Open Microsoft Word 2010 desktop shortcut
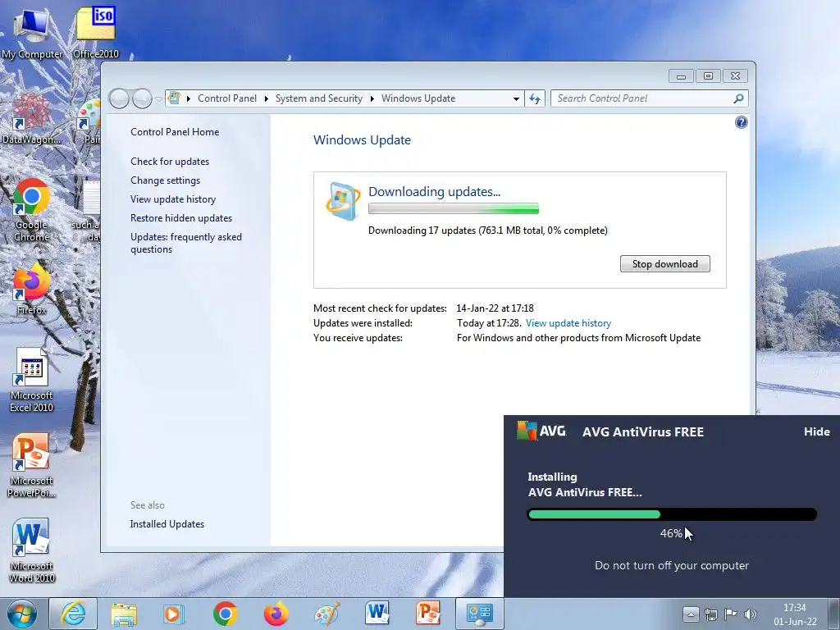This screenshot has height=630, width=840. coord(32,550)
